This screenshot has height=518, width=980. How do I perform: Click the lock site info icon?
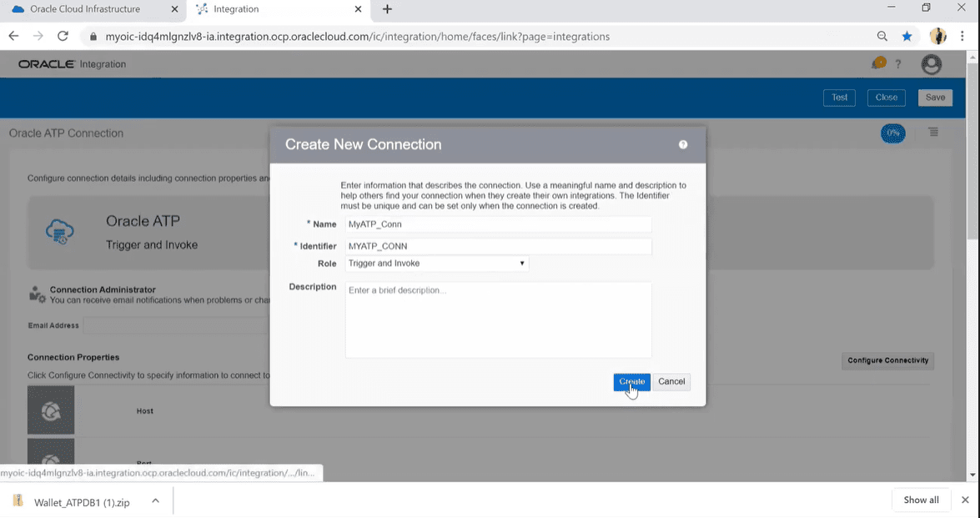[93, 37]
